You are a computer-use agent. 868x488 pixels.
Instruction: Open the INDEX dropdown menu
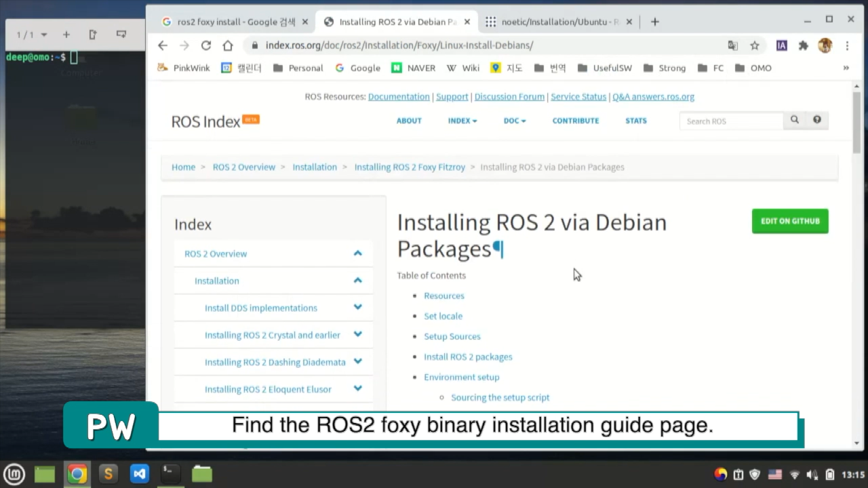point(462,121)
